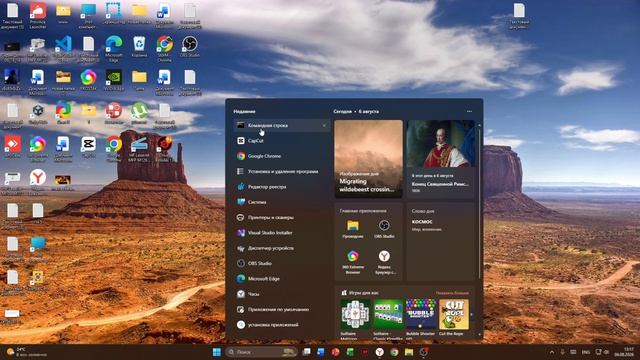Select the CapCut desktop shortcut
This screenshot has width=640, height=360.
89,147
